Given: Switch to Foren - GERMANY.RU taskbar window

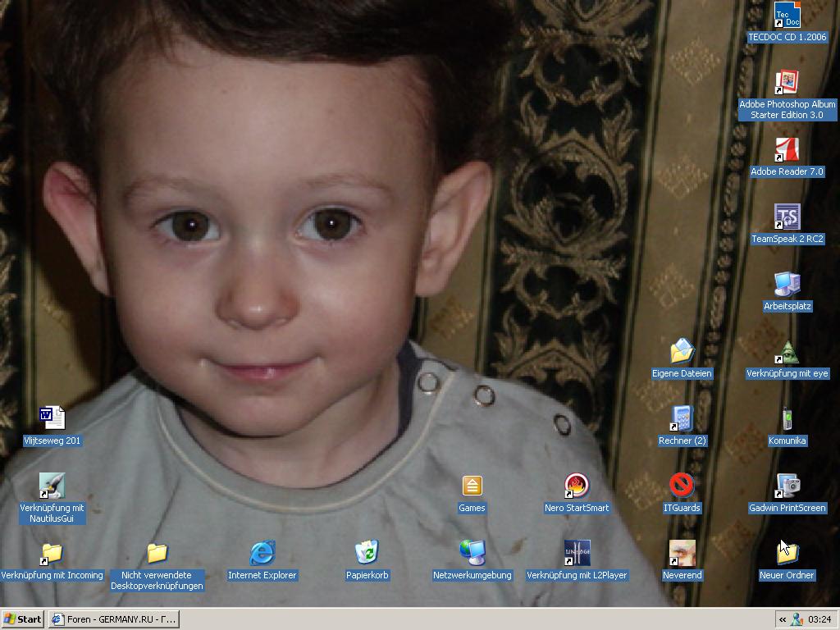Looking at the screenshot, I should click(113, 619).
